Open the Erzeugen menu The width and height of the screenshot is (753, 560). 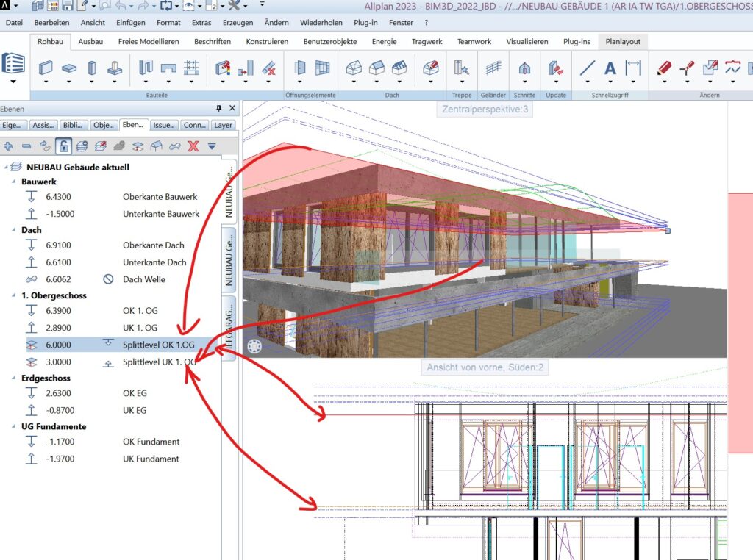pos(238,23)
